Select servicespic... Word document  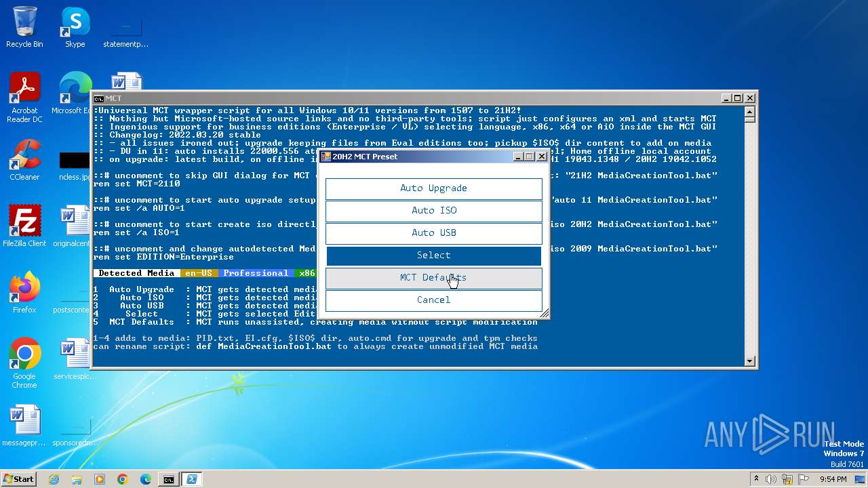75,360
